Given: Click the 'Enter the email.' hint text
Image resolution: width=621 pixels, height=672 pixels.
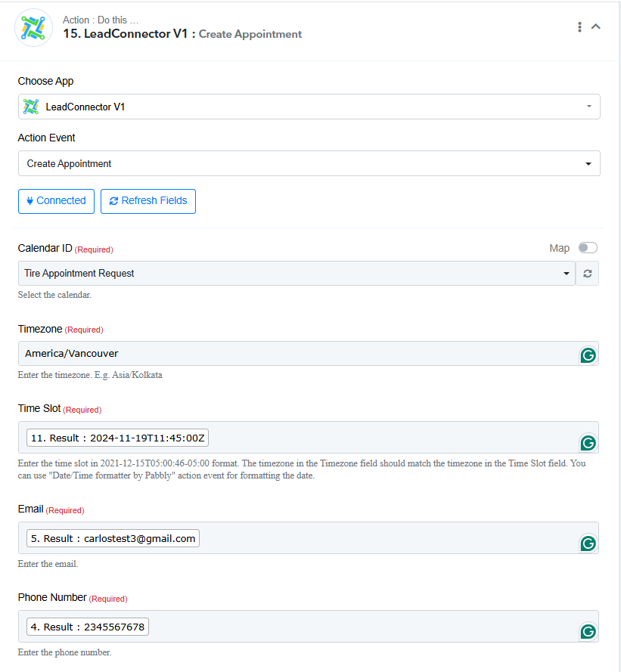Looking at the screenshot, I should tap(48, 564).
